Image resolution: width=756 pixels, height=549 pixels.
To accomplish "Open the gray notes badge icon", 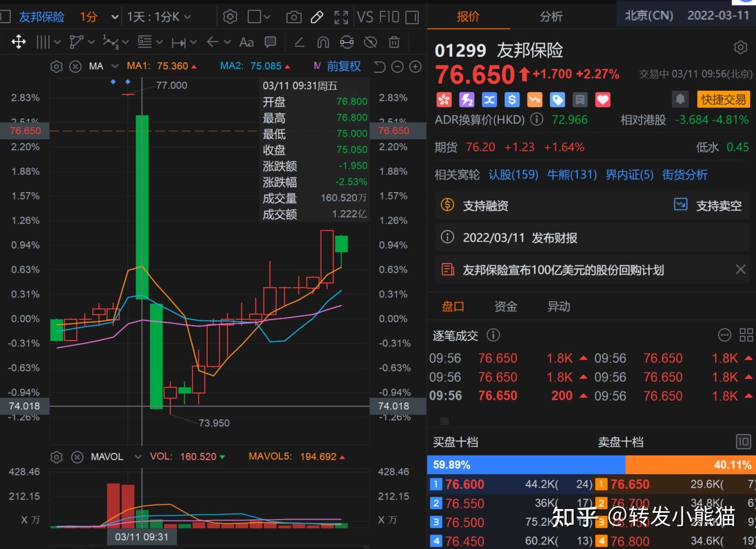I will coord(580,100).
